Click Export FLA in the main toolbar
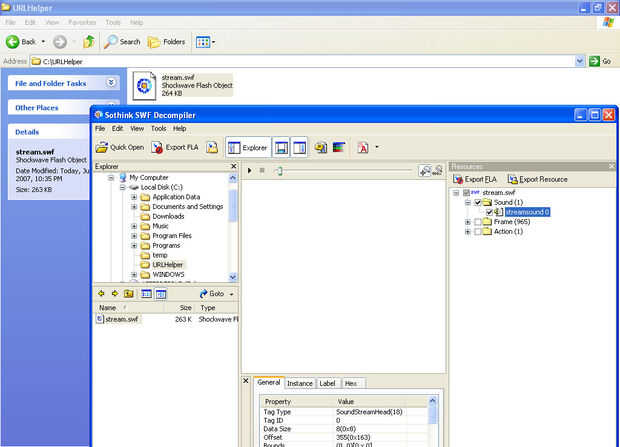Screen dimensions: 620x447 tap(174, 147)
